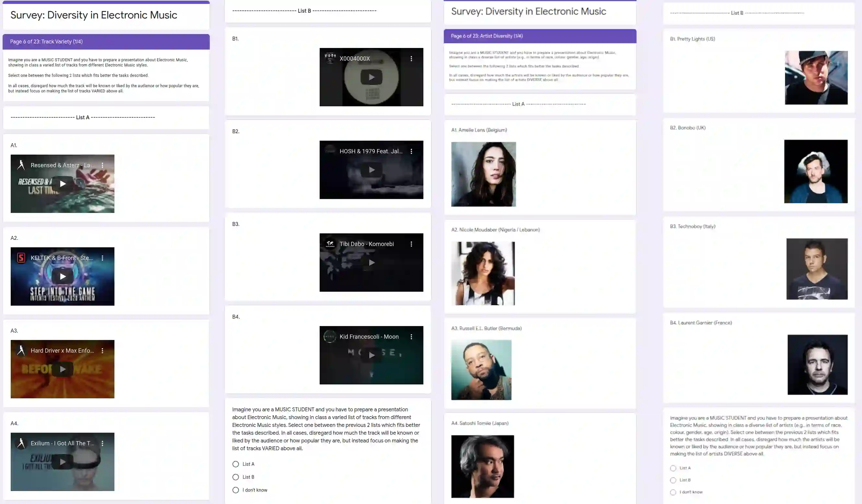Open the three-dot menu on the Exilium video
Image resolution: width=862 pixels, height=504 pixels.
pyautogui.click(x=102, y=443)
